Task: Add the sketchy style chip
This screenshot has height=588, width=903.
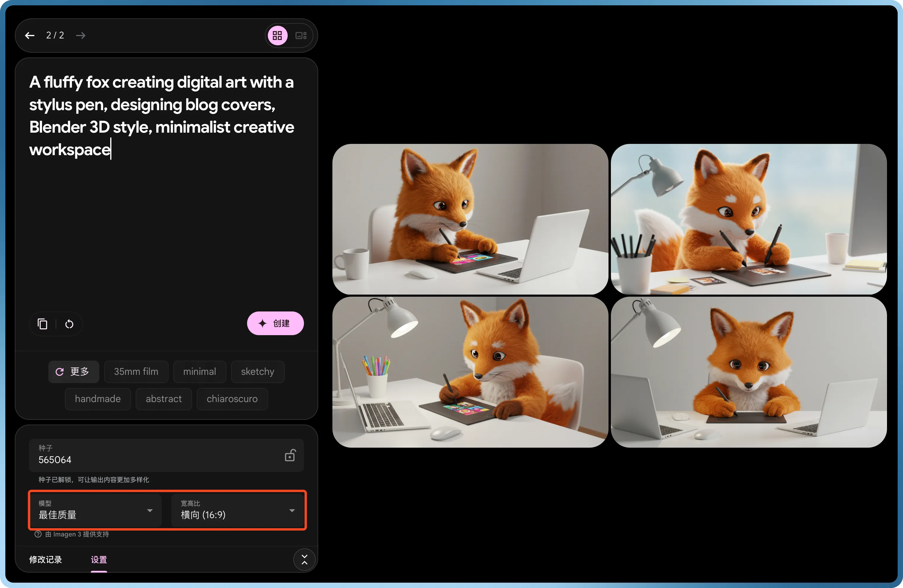Action: point(257,372)
